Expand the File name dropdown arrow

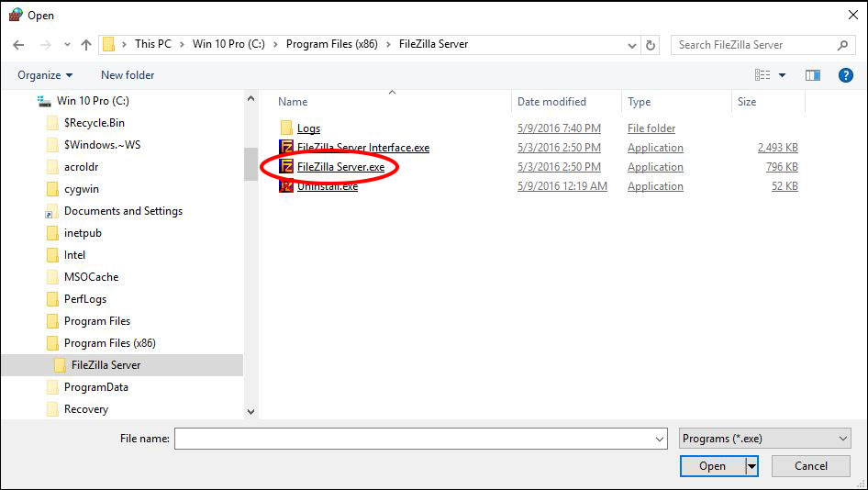pos(660,439)
